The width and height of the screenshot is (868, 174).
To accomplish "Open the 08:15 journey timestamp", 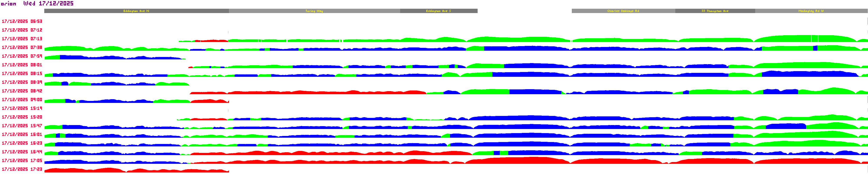I will 22,74.
